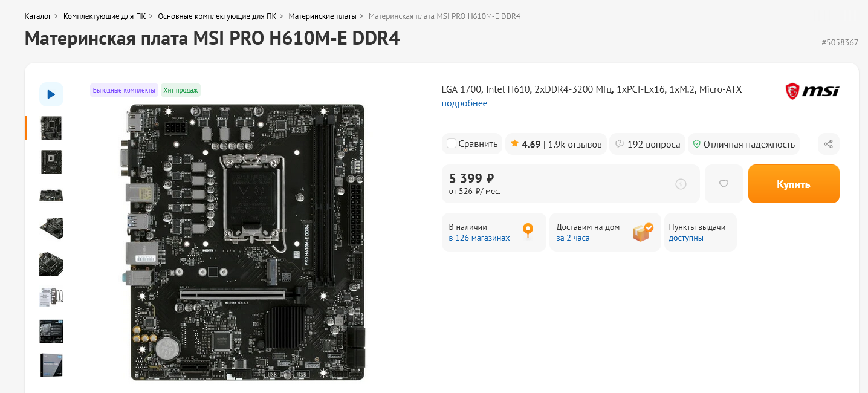Open Материнские платы breadcrumb
Image resolution: width=868 pixels, height=393 pixels.
[x=322, y=16]
